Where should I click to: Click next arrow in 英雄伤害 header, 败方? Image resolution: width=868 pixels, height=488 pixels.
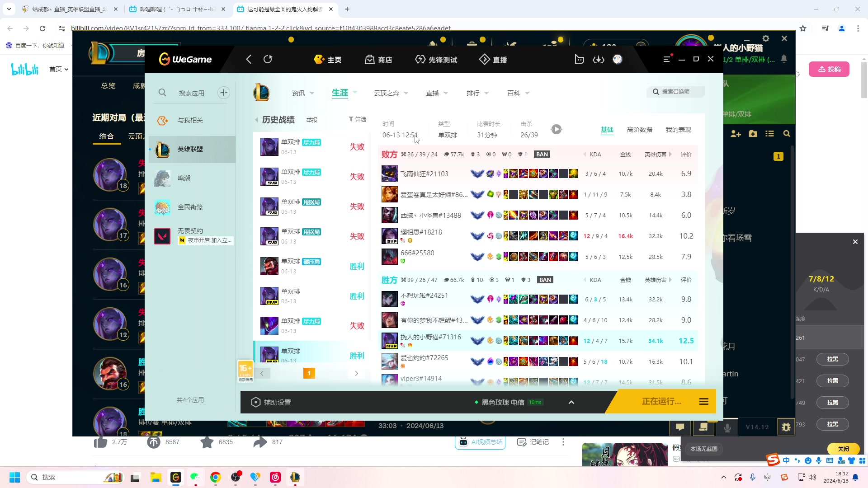[x=670, y=155]
